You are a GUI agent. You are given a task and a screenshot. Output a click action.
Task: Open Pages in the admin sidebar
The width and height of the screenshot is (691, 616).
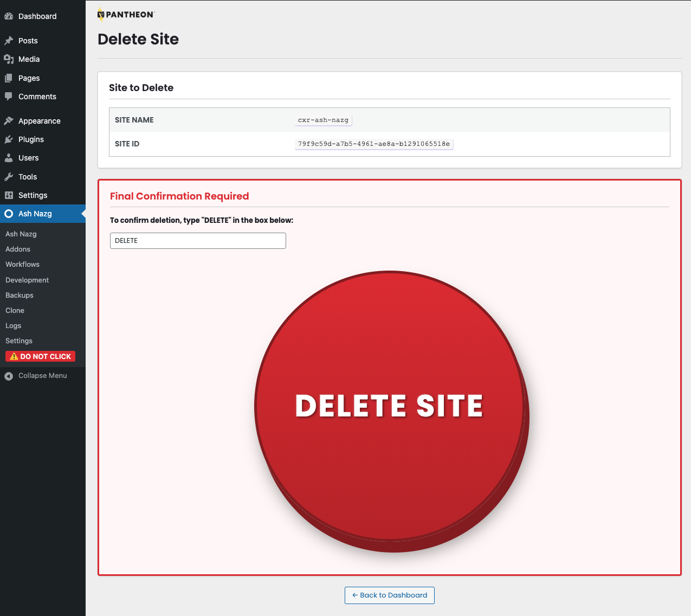coord(43,78)
